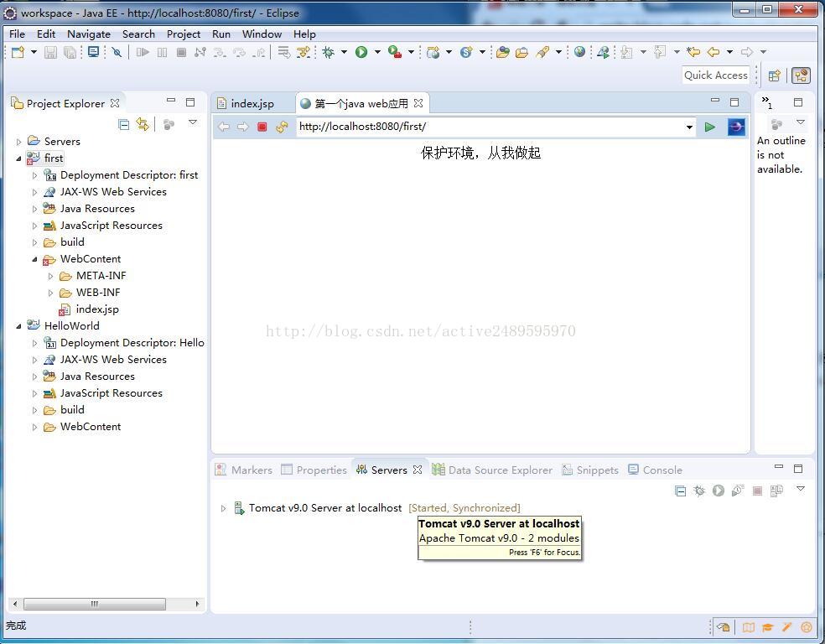Start the server in debug mode icon
Viewport: 825px width, 644px height.
click(x=698, y=491)
